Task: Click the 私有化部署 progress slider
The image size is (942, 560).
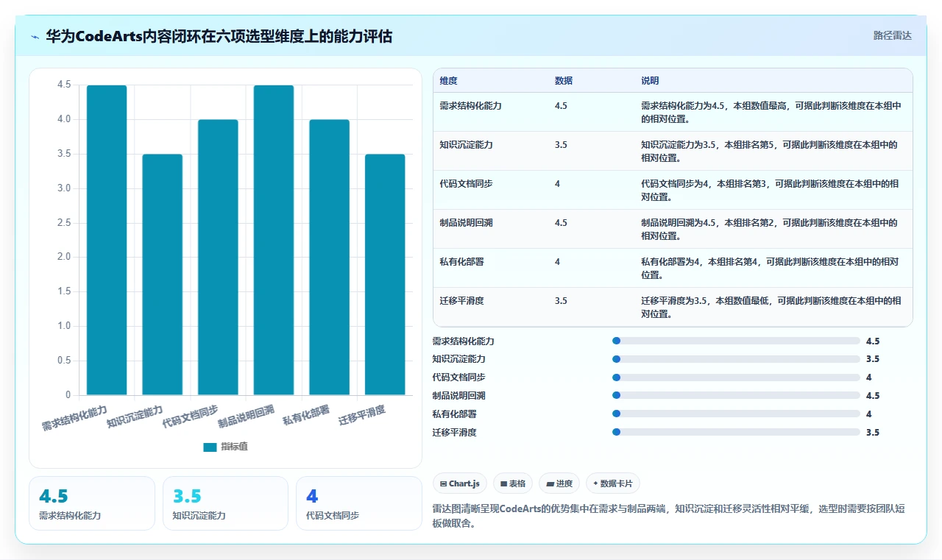Action: tap(736, 414)
